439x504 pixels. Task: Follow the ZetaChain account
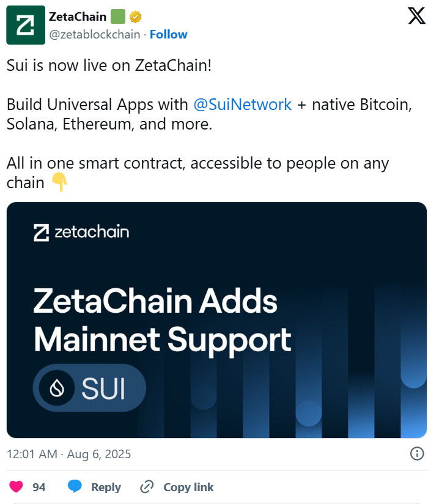click(169, 34)
